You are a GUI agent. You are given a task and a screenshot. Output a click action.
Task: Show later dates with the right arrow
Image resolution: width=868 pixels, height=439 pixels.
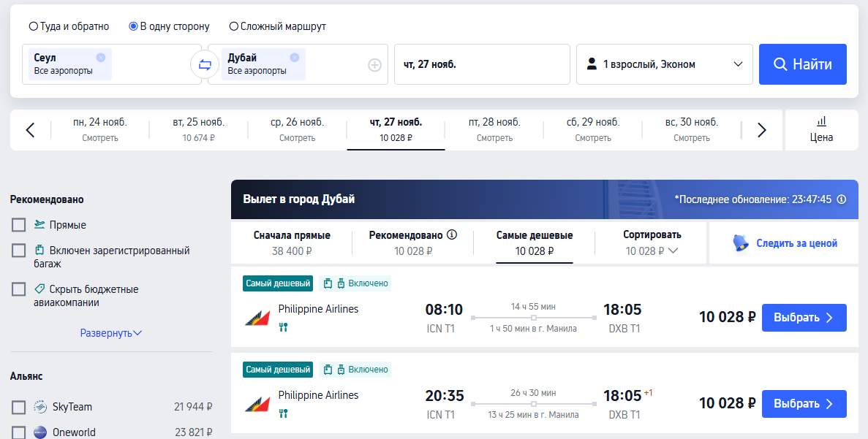point(762,131)
